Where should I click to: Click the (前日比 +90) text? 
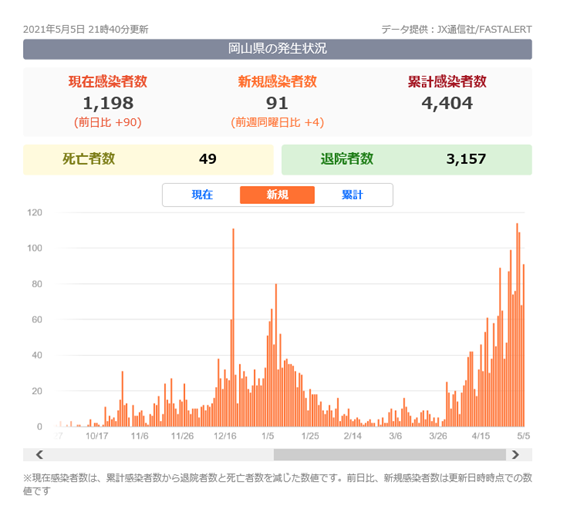pos(108,122)
